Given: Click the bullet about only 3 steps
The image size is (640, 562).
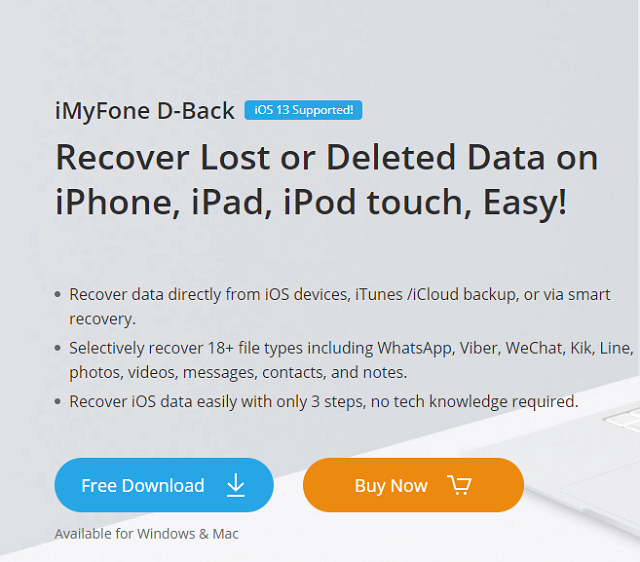Looking at the screenshot, I should click(x=324, y=402).
